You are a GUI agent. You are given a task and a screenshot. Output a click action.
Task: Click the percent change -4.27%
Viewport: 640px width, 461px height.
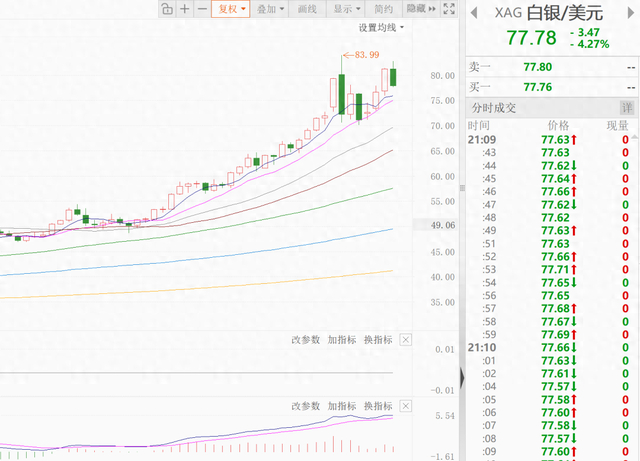pos(590,44)
